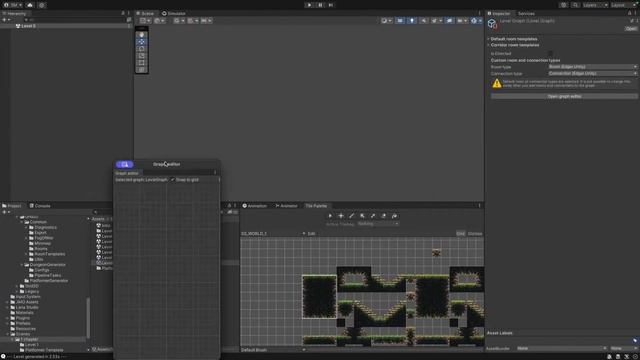Choose the Select tool in Tile Palette
The image size is (640, 360).
330,216
